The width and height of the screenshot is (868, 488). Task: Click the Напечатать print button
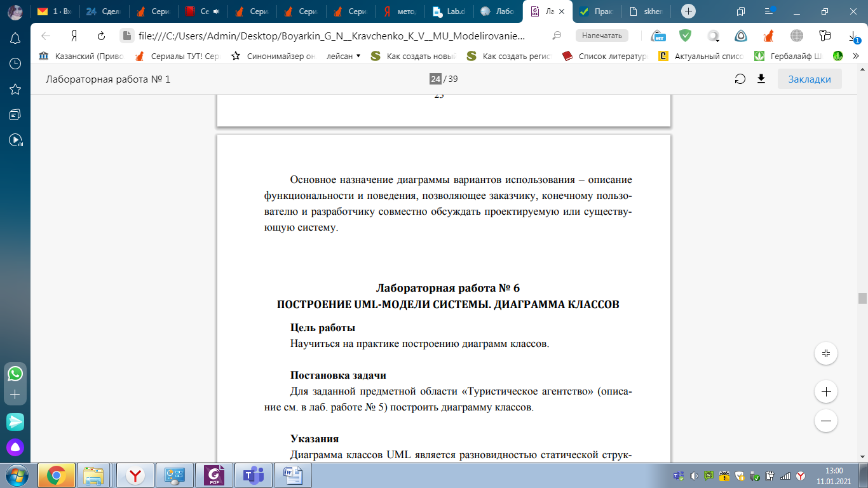tap(602, 36)
